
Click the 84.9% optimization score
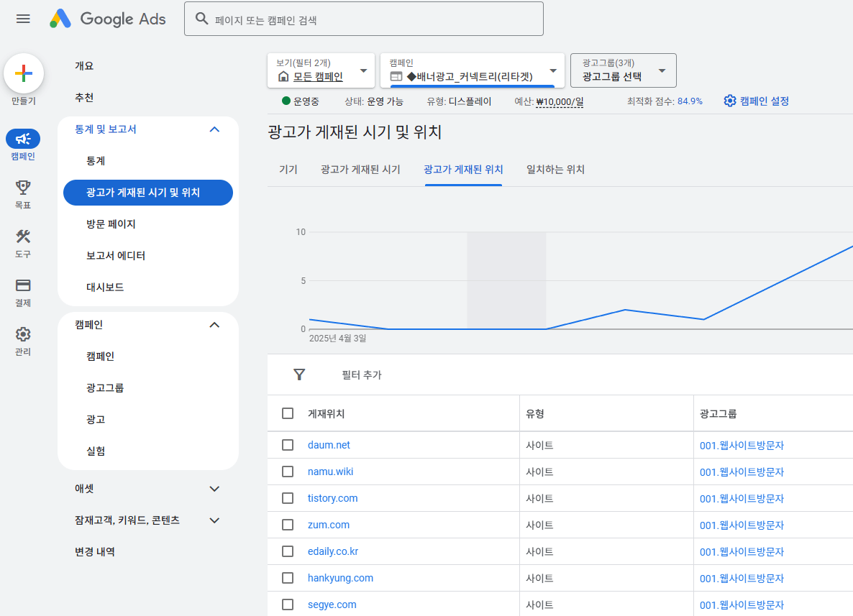[x=690, y=101]
